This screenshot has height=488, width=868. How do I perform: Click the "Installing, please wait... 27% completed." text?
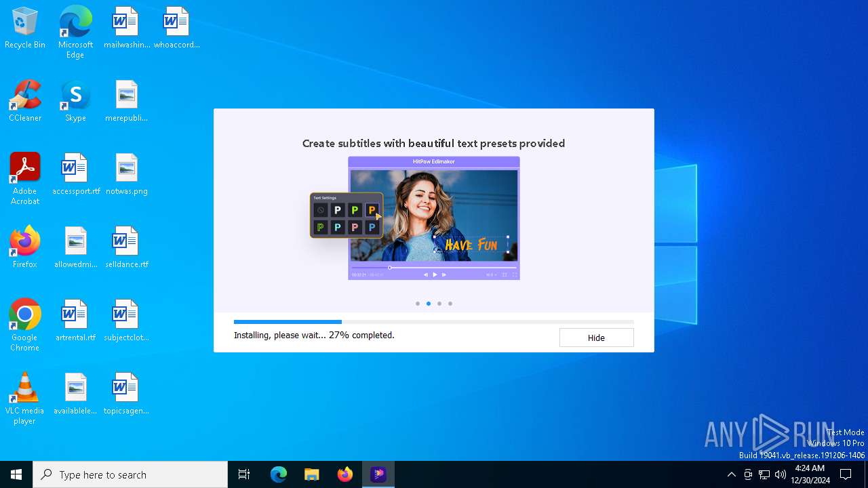[x=314, y=335]
